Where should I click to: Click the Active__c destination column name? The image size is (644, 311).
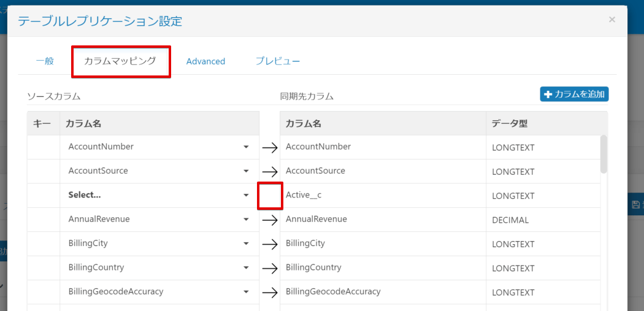coord(304,195)
